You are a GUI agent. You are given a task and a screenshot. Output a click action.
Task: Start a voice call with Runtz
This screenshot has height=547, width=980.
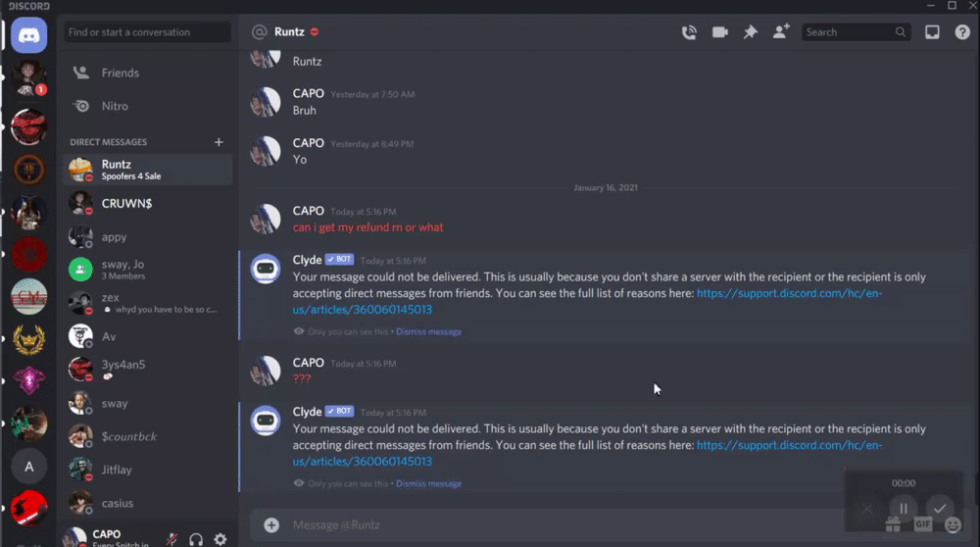[689, 32]
